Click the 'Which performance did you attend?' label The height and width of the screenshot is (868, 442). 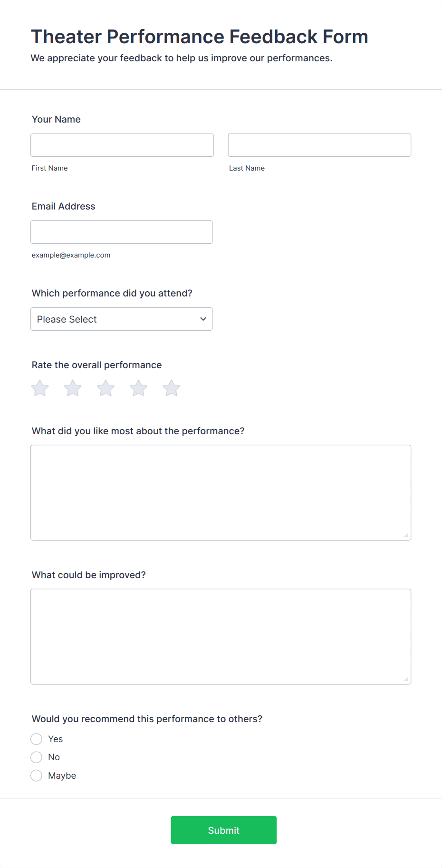click(x=112, y=293)
